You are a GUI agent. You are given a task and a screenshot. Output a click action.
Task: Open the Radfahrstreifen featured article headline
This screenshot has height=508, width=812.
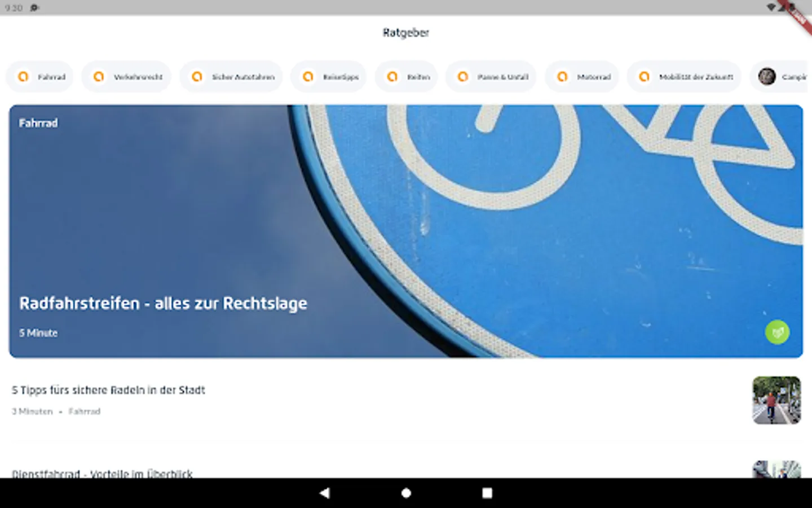tap(163, 303)
